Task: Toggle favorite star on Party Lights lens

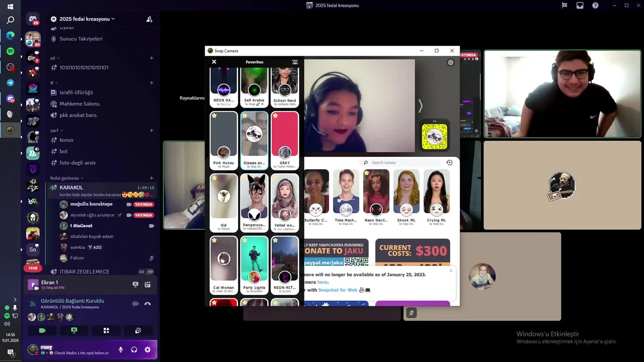Action: click(245, 240)
